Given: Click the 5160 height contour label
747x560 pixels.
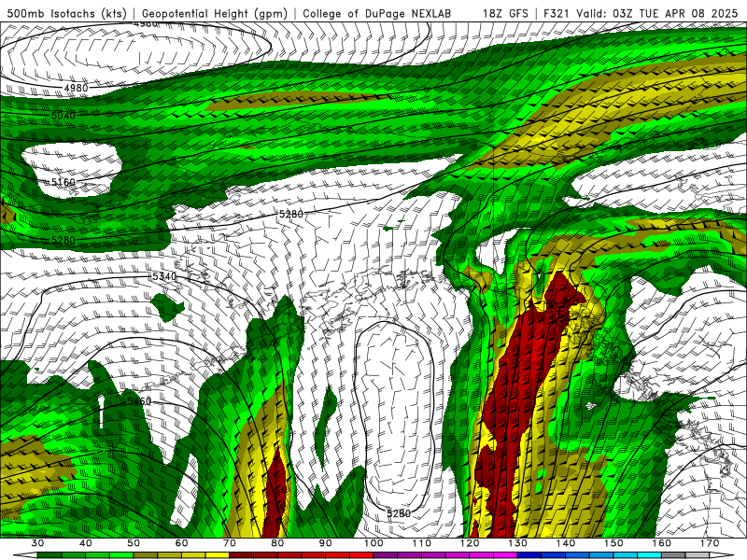Looking at the screenshot, I should (x=63, y=182).
